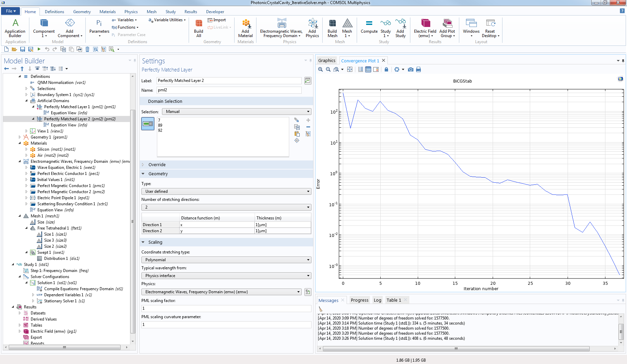Click the PML scaling factor input field

[x=226, y=308]
